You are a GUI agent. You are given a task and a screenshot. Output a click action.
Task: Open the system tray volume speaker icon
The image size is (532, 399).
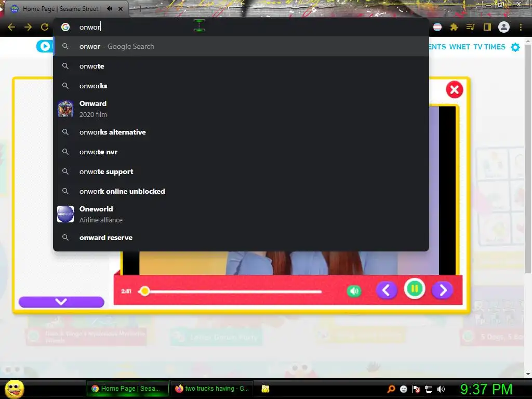[441, 389]
